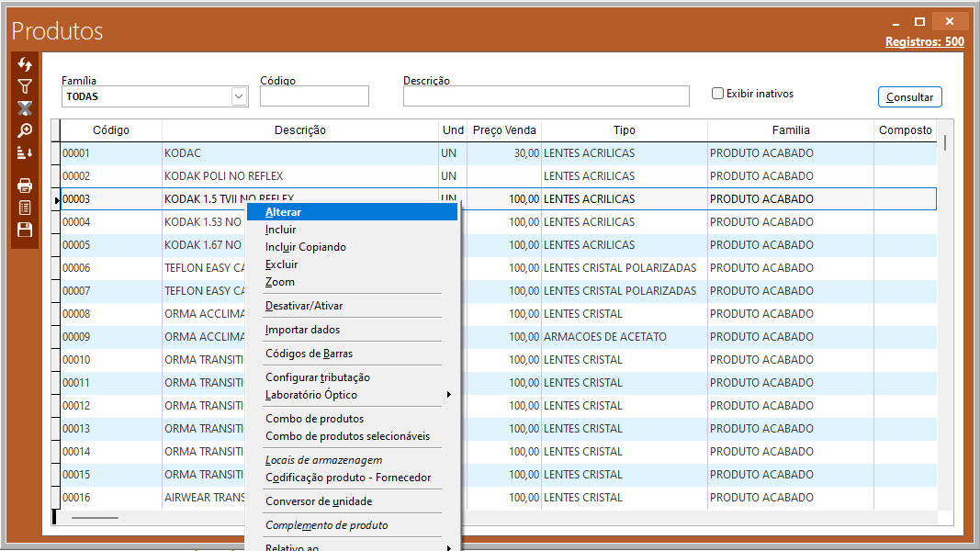Select Códigos de Barras menu entry

(309, 354)
